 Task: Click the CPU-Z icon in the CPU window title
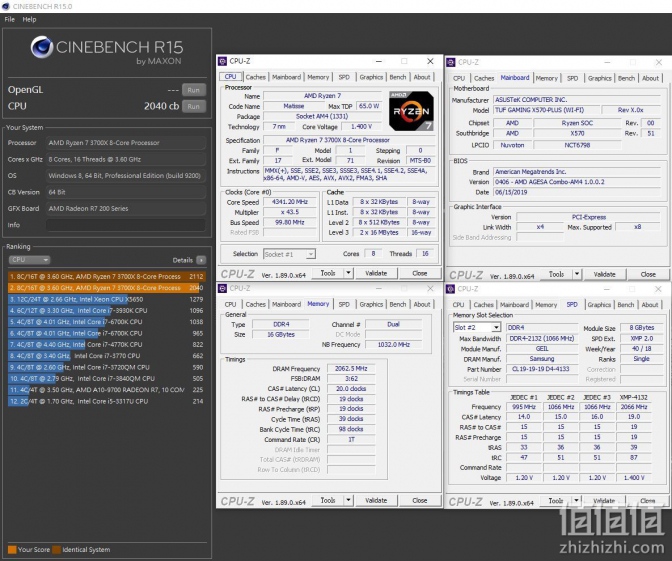coord(222,61)
